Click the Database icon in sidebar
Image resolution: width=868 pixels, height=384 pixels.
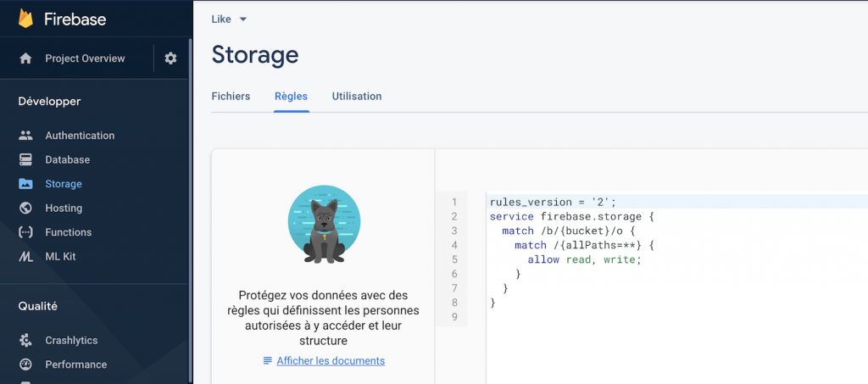coord(25,160)
